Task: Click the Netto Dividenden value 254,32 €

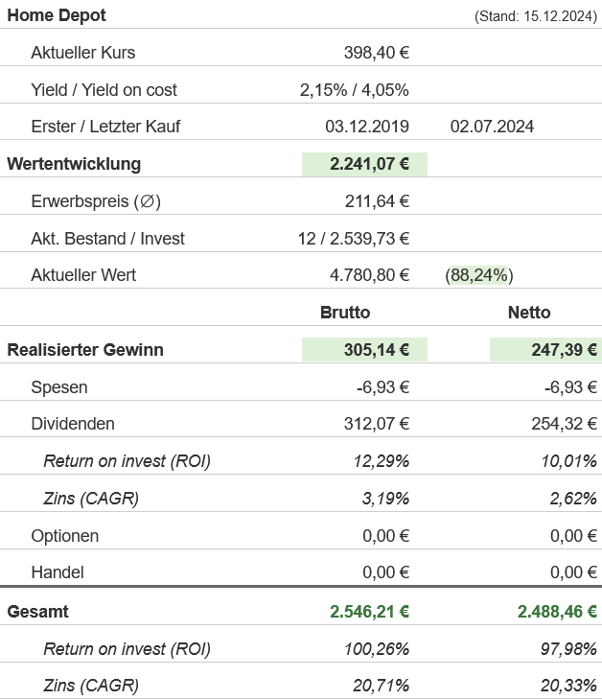Action: (564, 424)
